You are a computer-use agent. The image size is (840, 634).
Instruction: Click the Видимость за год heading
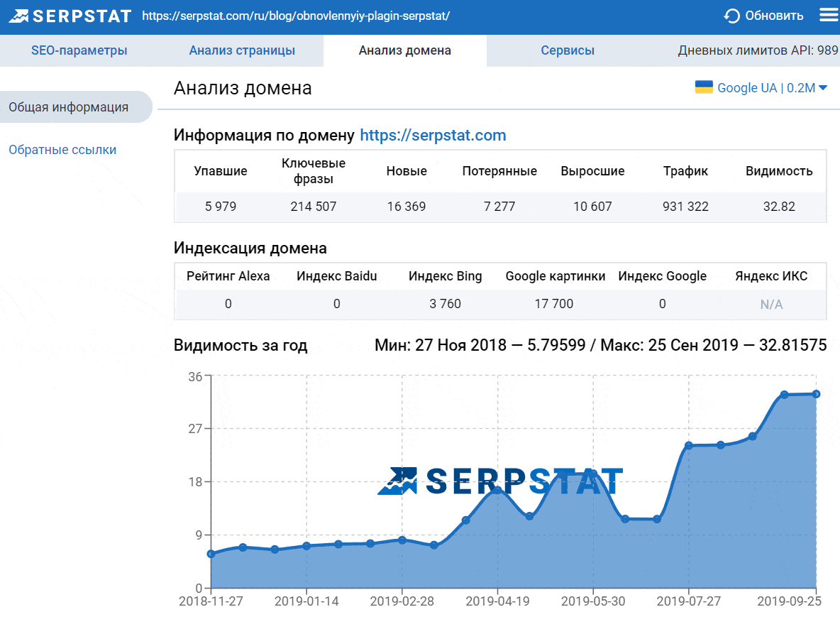[x=241, y=346]
